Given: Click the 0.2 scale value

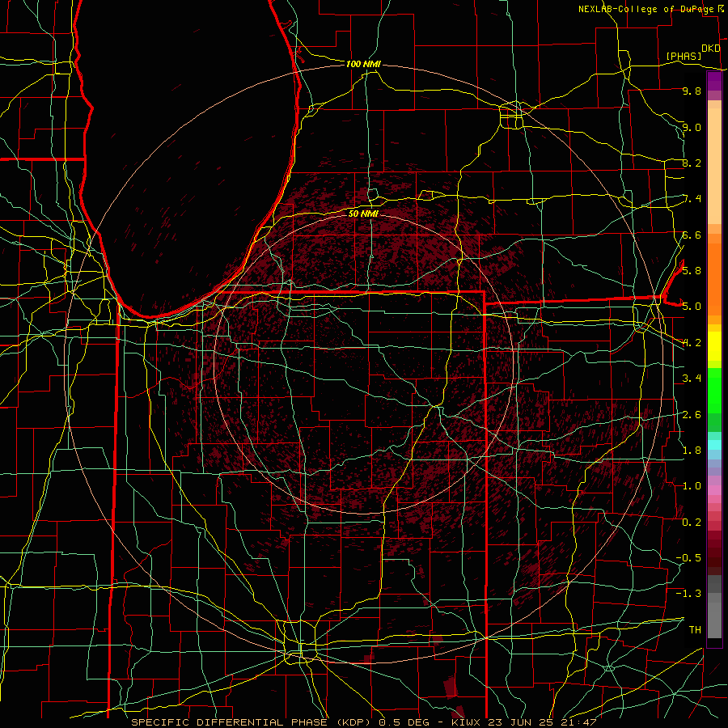Looking at the screenshot, I should 692,522.
